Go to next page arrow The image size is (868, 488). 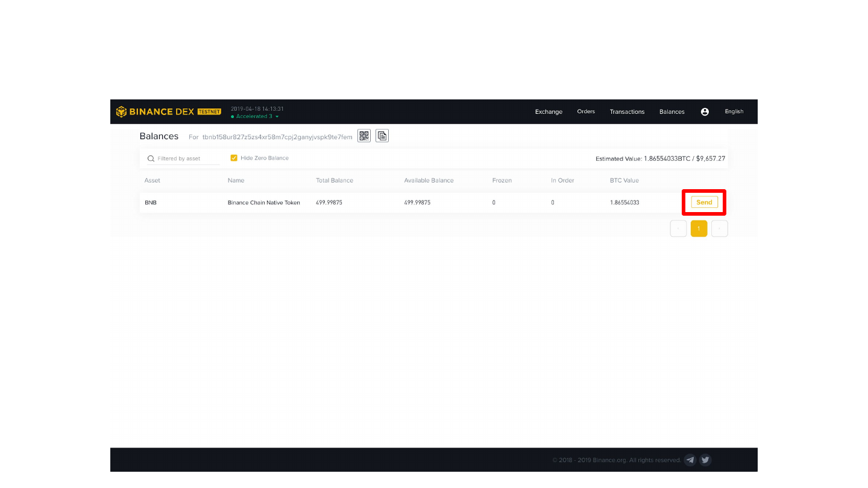coord(720,228)
